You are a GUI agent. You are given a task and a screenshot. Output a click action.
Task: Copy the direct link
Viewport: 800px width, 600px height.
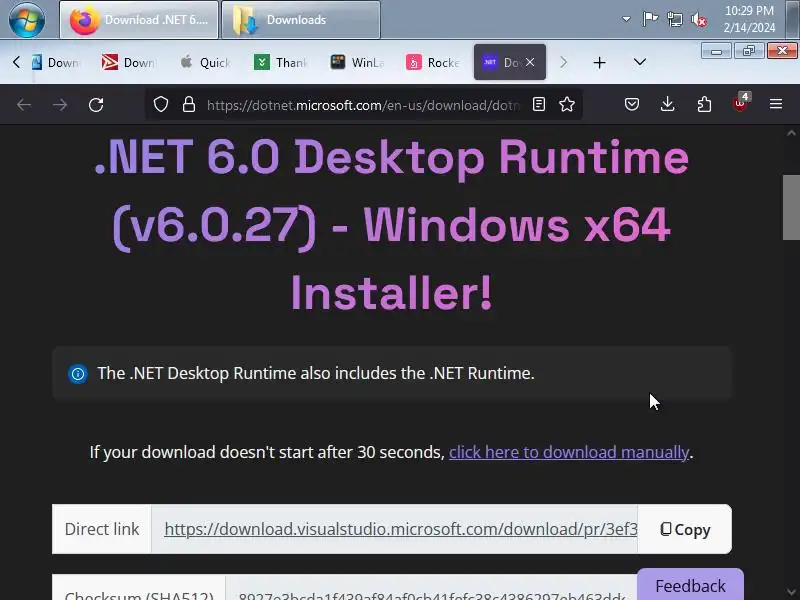[685, 530]
